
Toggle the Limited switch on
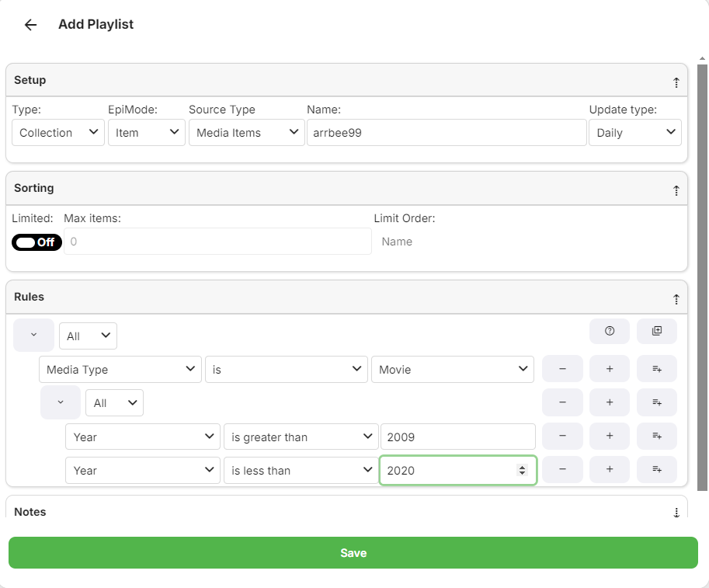coord(36,242)
